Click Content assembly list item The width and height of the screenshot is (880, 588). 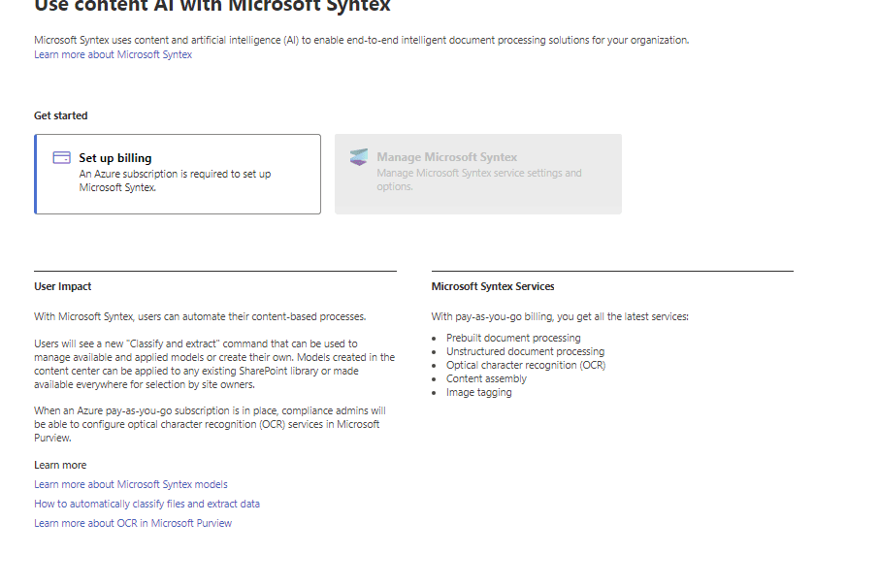tap(487, 378)
